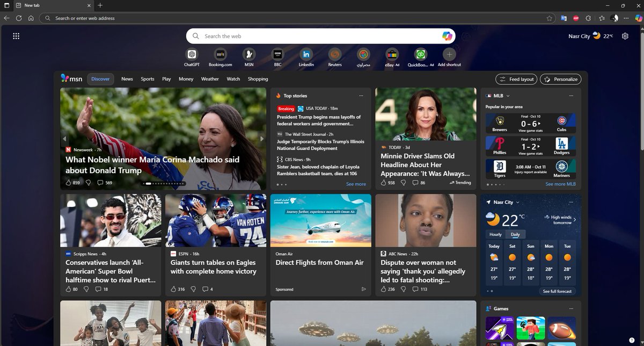Dislike the Maria Corina Machado story
This screenshot has width=644, height=346.
[x=89, y=183]
